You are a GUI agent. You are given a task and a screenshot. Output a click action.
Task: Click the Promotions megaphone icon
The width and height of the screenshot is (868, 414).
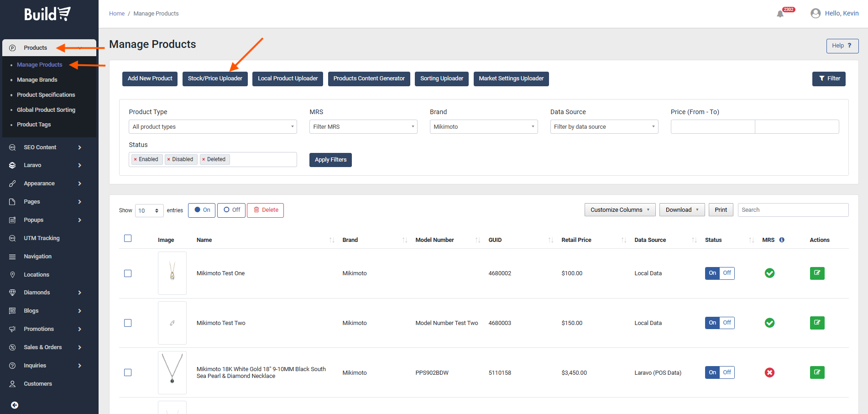tap(12, 329)
